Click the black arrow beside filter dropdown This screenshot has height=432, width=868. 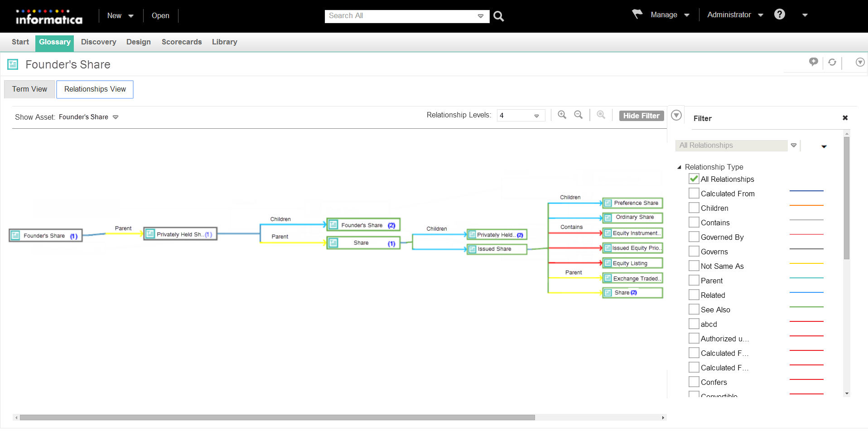824,146
